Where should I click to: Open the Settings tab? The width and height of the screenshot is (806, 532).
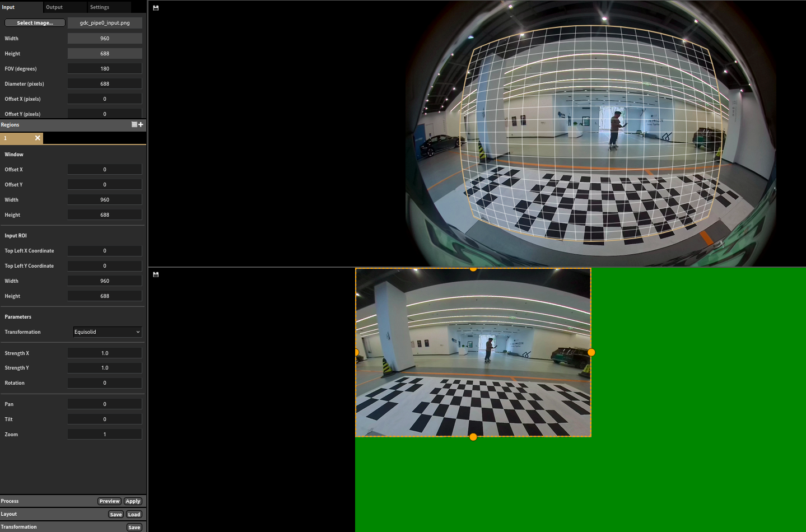[100, 7]
